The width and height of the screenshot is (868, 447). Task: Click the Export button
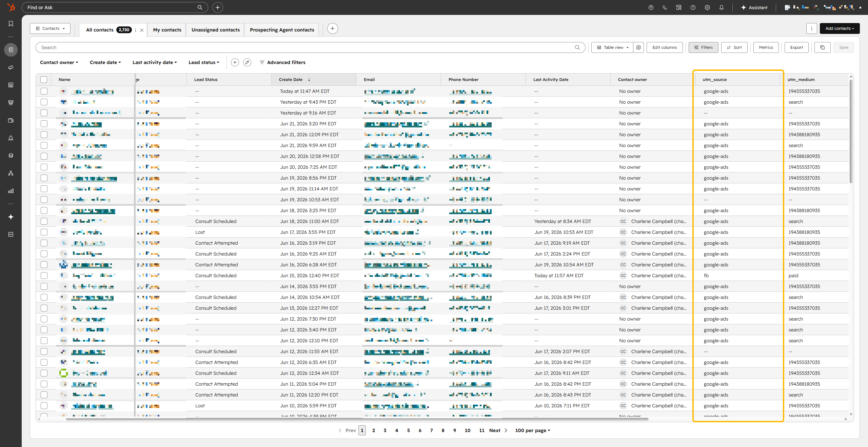(x=796, y=47)
